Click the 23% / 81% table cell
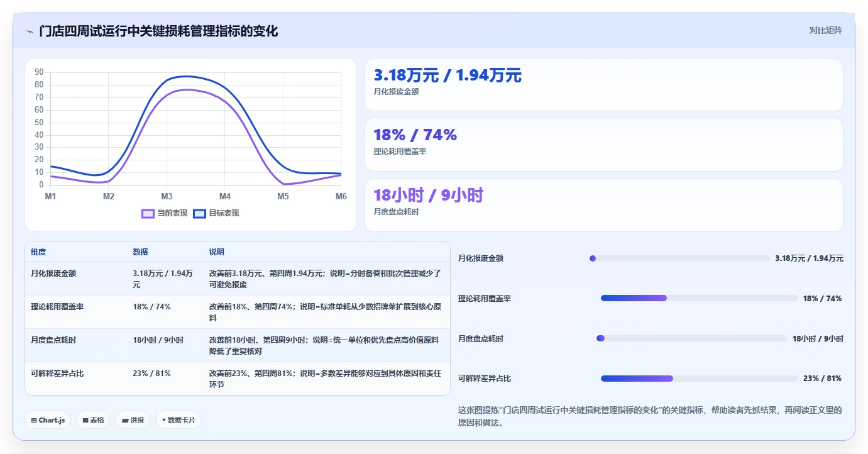This screenshot has height=454, width=868. (152, 374)
